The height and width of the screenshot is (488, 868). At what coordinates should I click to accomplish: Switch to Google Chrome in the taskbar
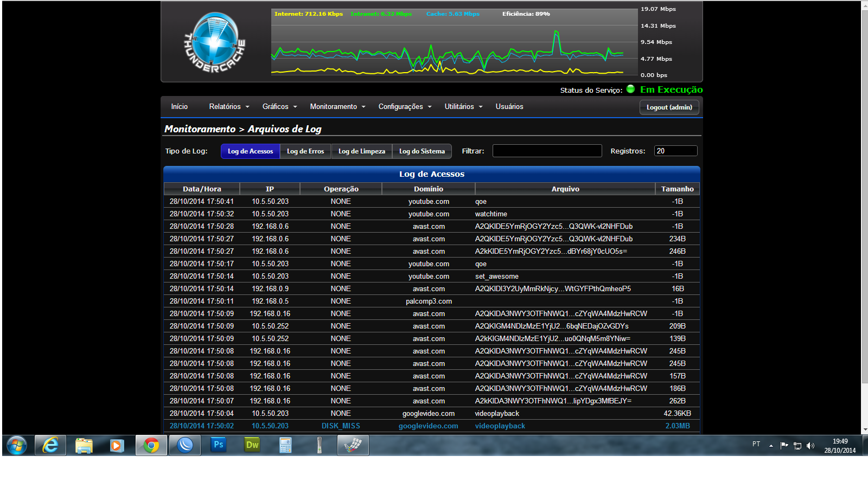(x=151, y=446)
